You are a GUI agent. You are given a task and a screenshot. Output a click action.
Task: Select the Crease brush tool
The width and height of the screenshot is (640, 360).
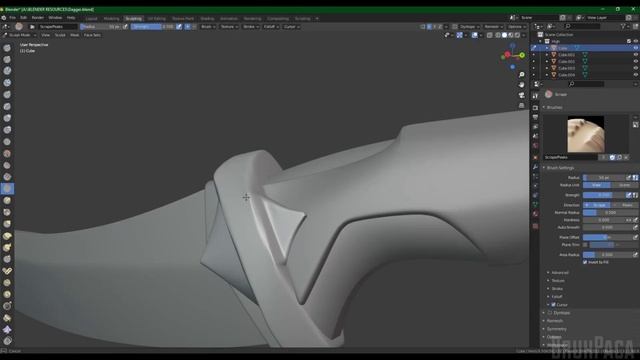(7, 142)
